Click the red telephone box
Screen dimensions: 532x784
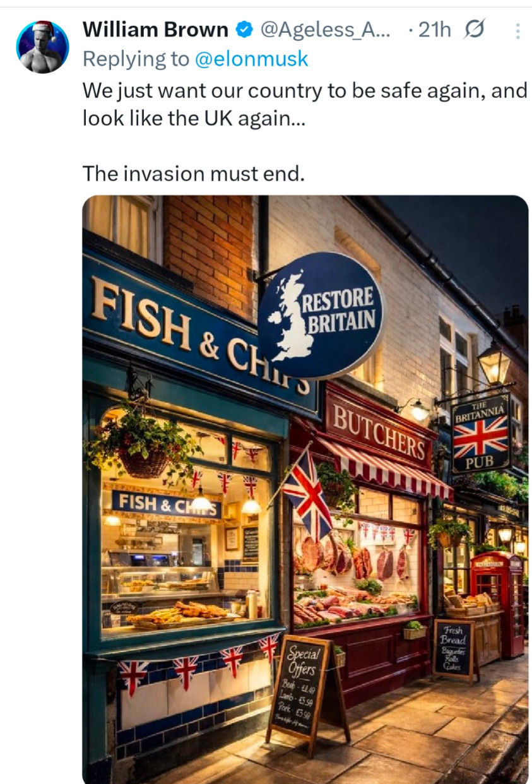497,603
